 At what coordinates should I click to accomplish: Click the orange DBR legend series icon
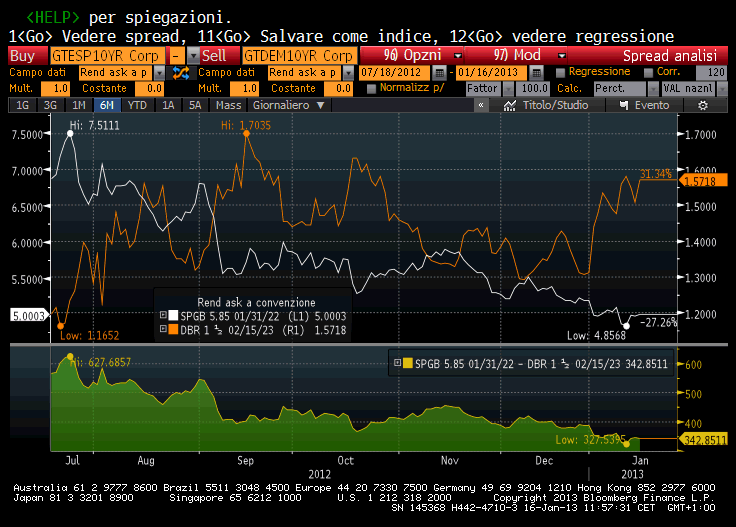(174, 328)
